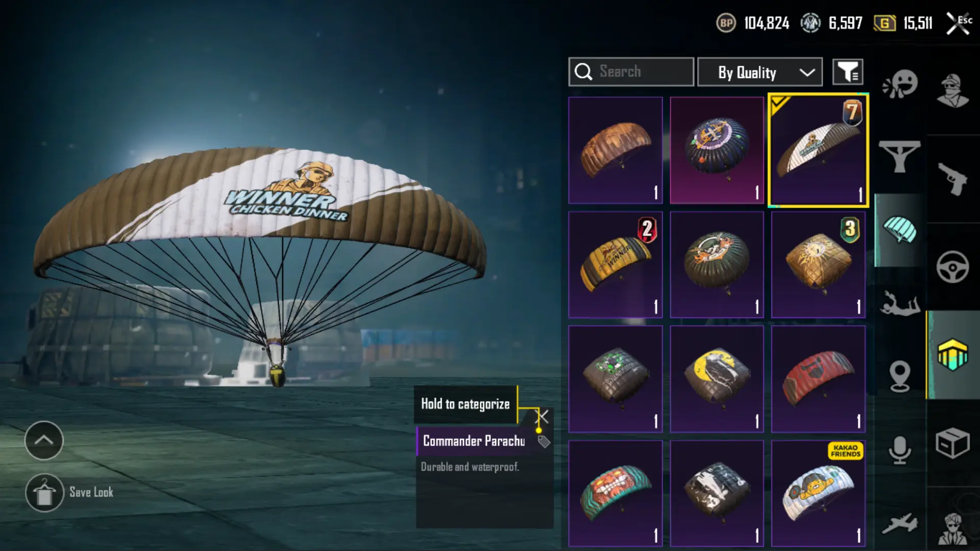980x551 pixels.
Task: Select the location pin category icon
Action: (900, 377)
